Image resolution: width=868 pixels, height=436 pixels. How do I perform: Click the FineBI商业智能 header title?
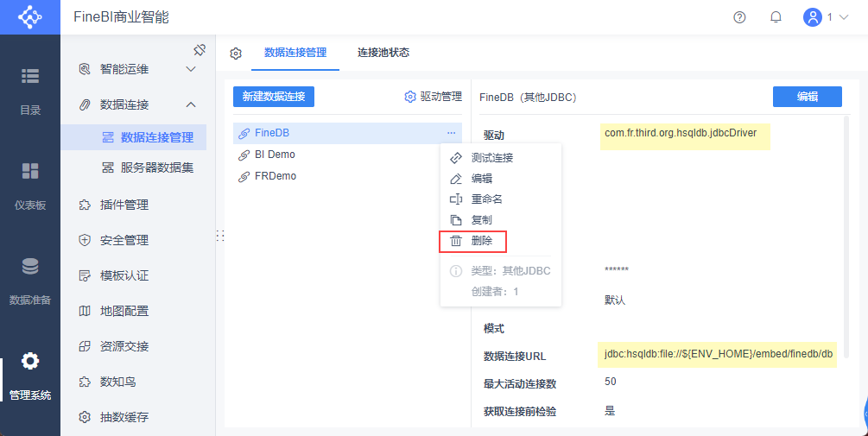121,17
